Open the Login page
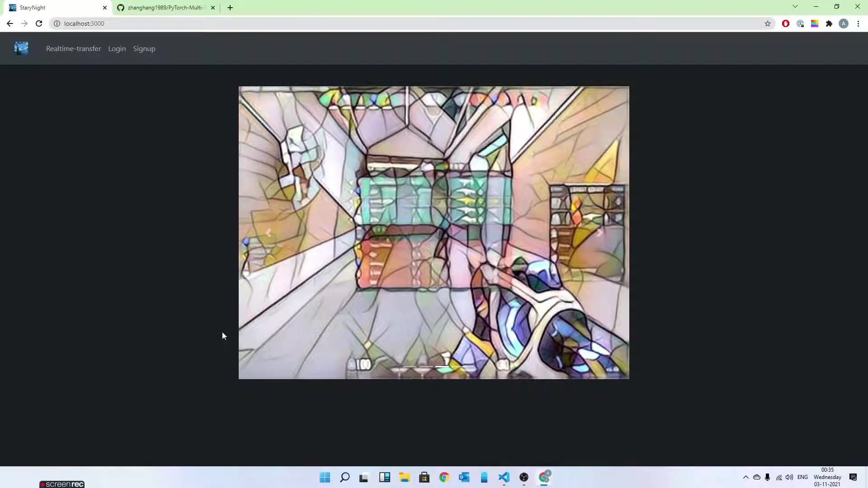This screenshot has width=868, height=488. (x=117, y=49)
